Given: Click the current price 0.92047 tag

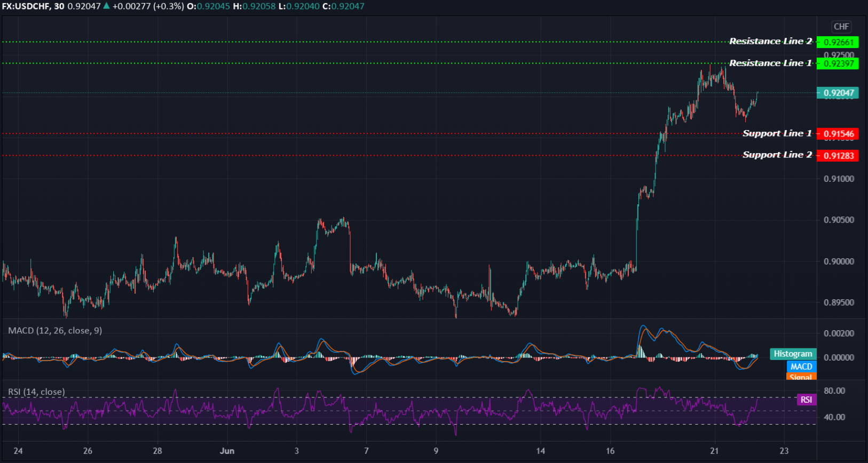Looking at the screenshot, I should 838,93.
